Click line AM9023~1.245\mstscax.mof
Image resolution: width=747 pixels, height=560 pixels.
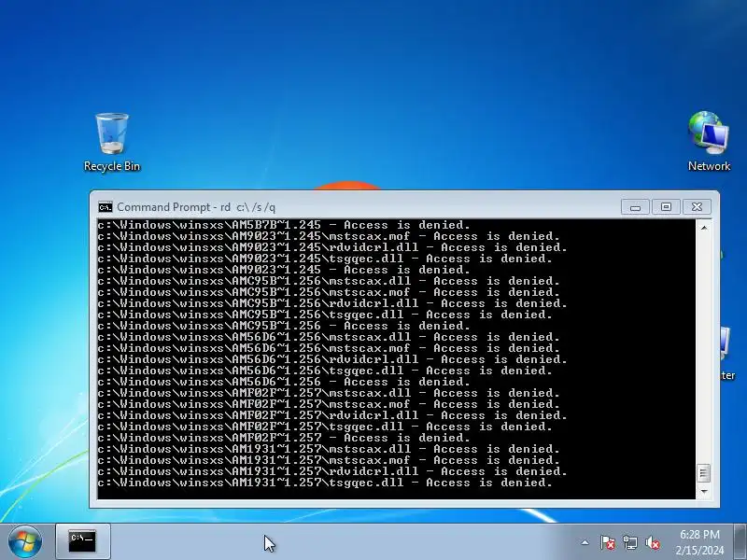[329, 236]
